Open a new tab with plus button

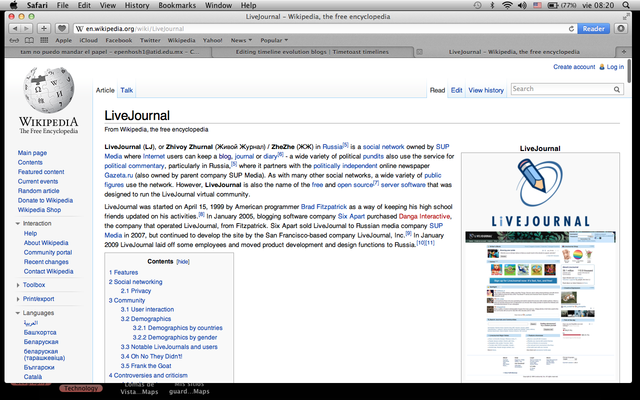tap(624, 52)
